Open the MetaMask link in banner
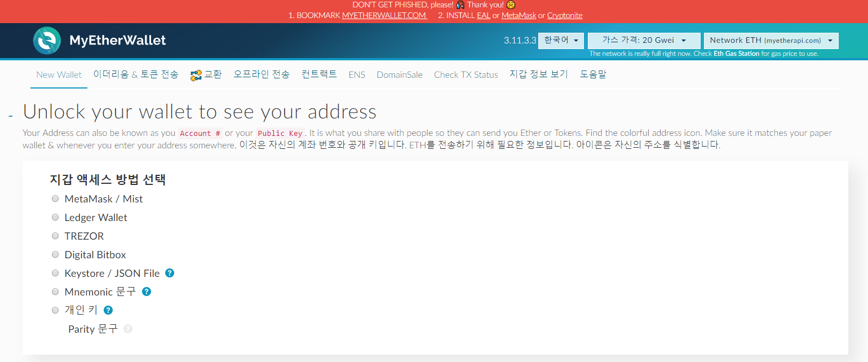Screen dimensions: 868x362 (519, 16)
